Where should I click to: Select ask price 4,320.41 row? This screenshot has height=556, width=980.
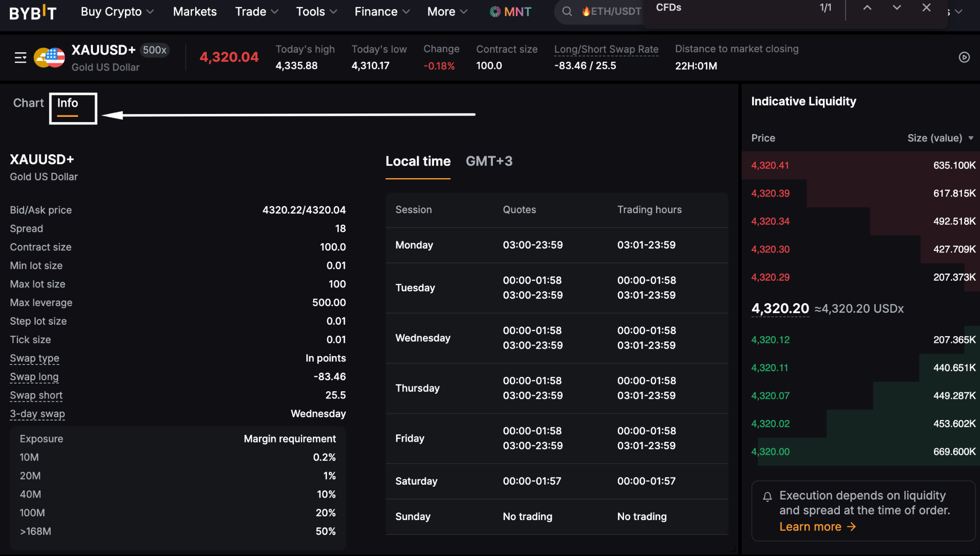[861, 165]
